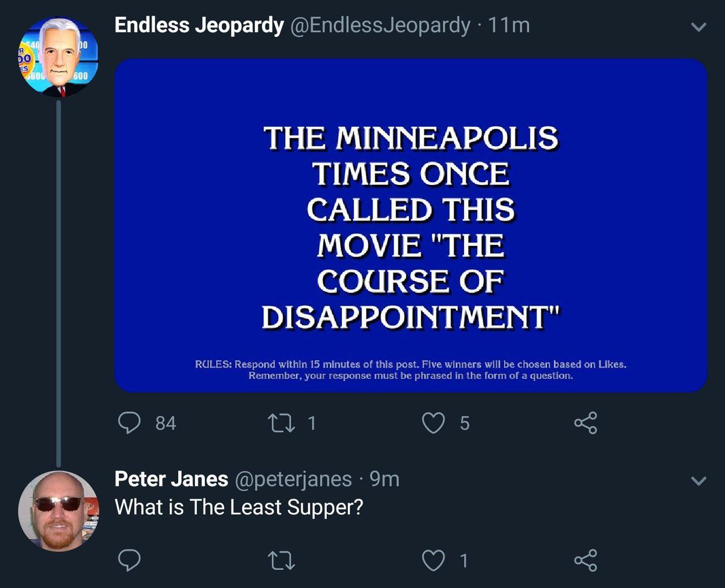Share the Endless Jeopardy tweet
The width and height of the screenshot is (725, 588).
(x=585, y=422)
